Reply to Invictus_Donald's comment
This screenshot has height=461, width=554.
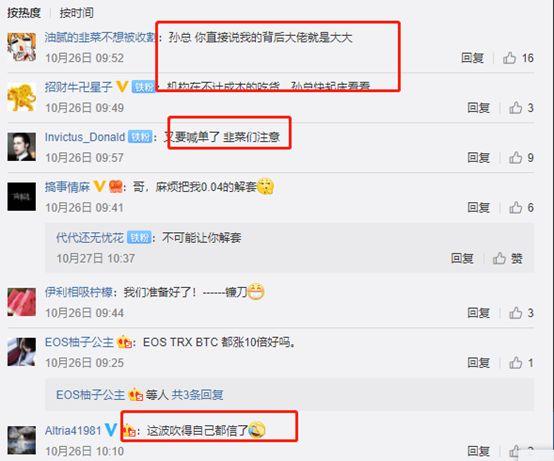pos(478,157)
